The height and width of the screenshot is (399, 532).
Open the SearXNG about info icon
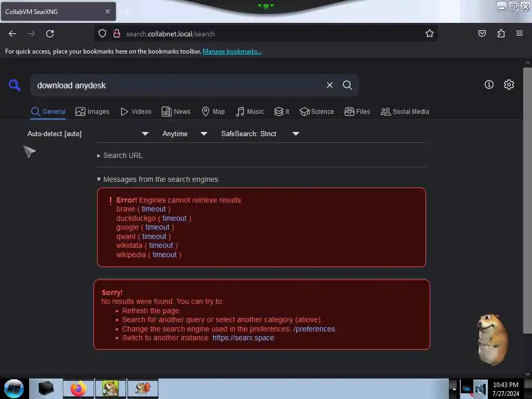point(489,85)
